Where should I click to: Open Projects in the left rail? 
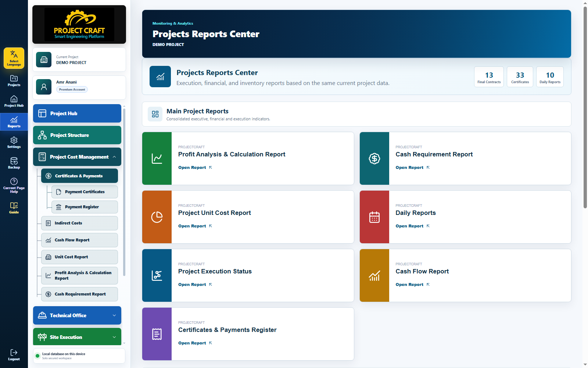(14, 81)
